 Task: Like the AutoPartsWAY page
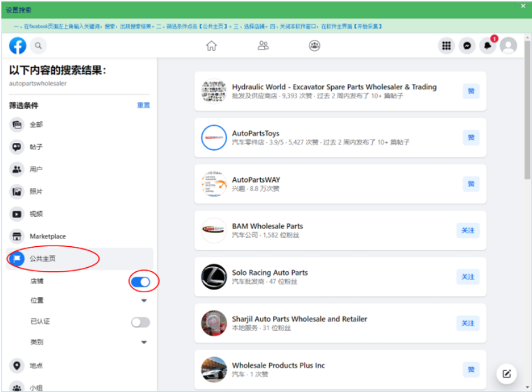click(471, 184)
